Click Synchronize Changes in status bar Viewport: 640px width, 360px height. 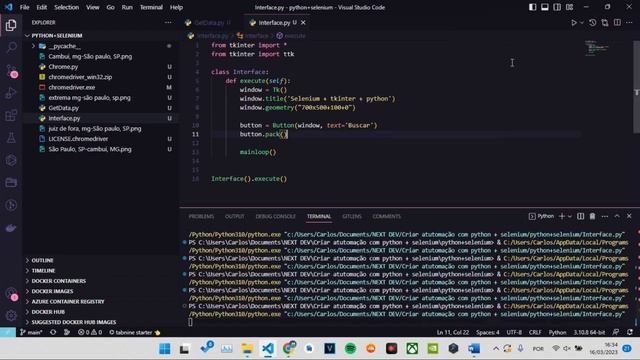pyautogui.click(x=53, y=332)
